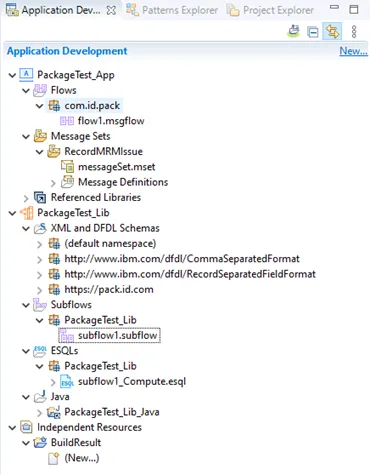Select the subflow1.subflow item

[x=117, y=335]
